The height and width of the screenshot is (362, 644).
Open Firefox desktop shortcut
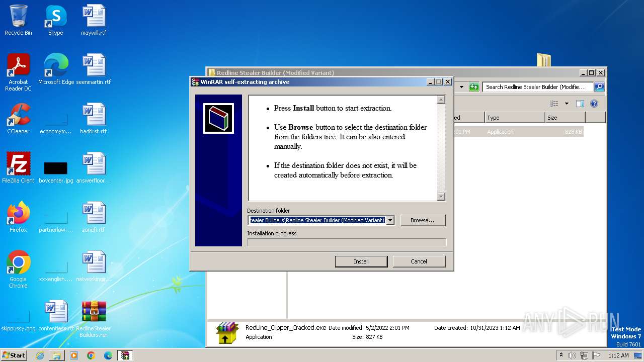click(18, 217)
